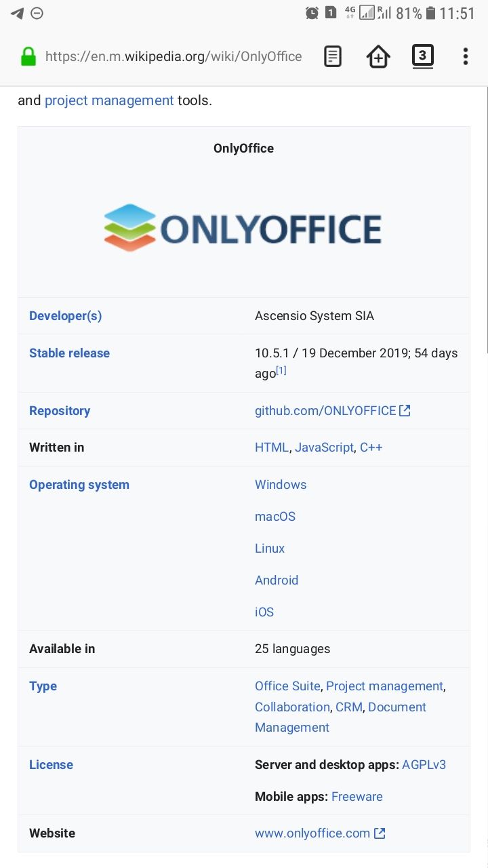Open the Linux link

tap(270, 548)
